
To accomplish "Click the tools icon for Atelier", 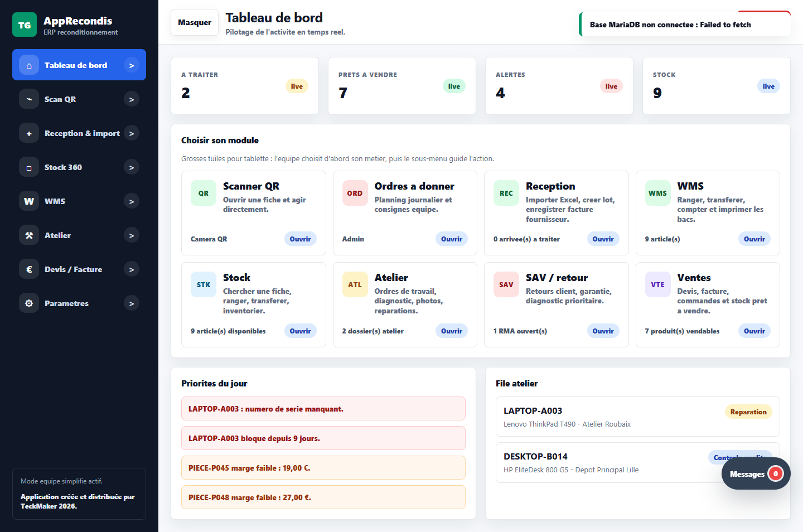I will tap(29, 235).
